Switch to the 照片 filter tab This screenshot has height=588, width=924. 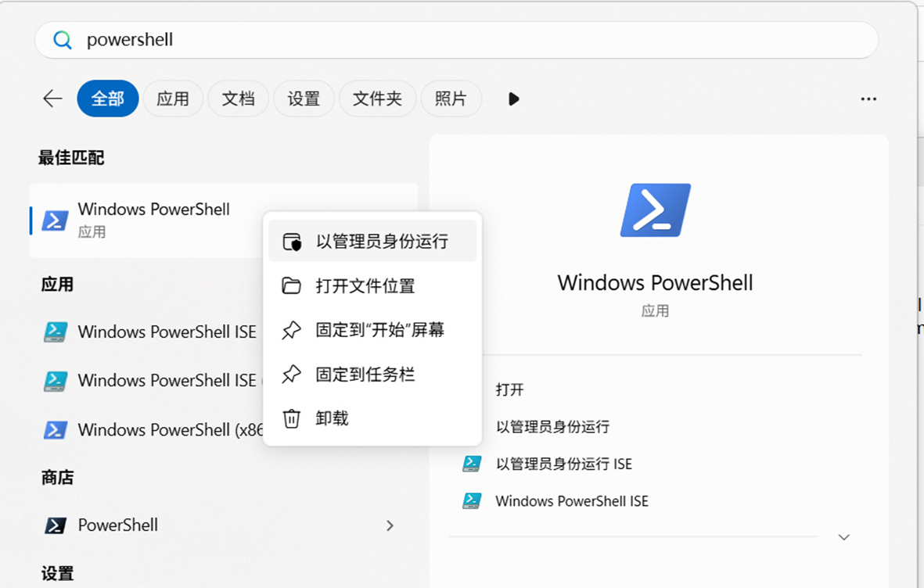(451, 99)
